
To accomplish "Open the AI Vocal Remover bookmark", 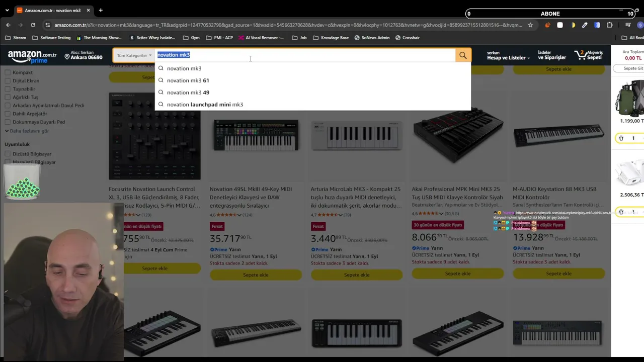I will [261, 38].
